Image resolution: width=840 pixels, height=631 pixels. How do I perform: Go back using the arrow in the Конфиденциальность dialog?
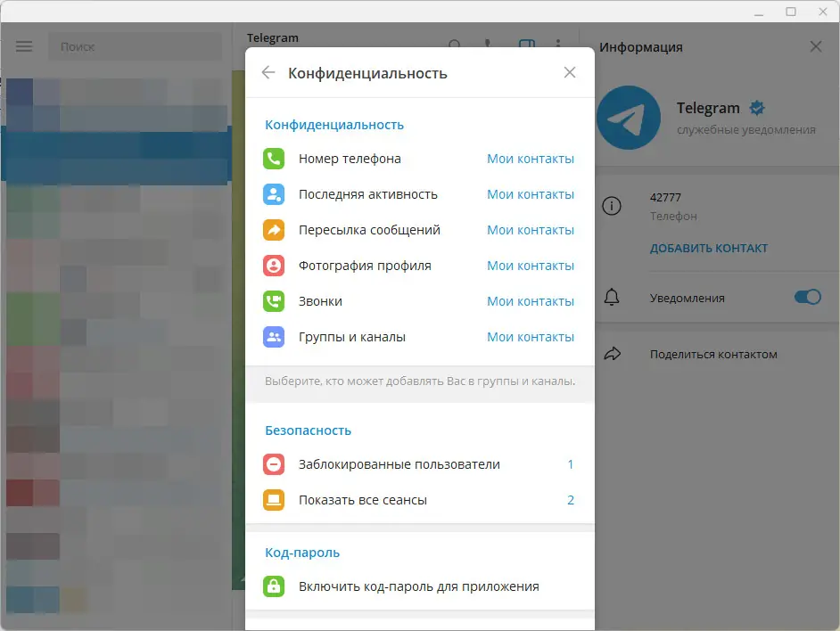click(268, 73)
